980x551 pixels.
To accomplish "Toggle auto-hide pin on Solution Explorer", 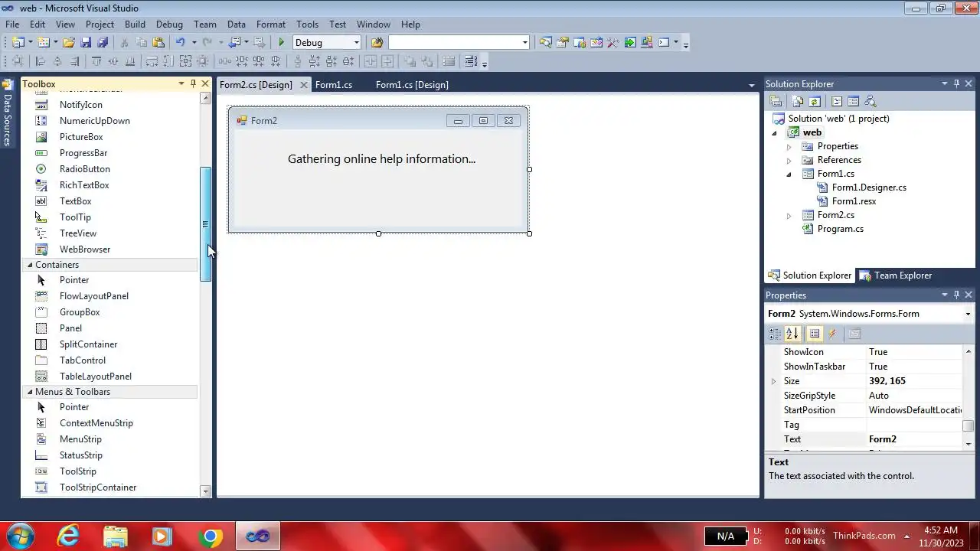I will (x=956, y=83).
